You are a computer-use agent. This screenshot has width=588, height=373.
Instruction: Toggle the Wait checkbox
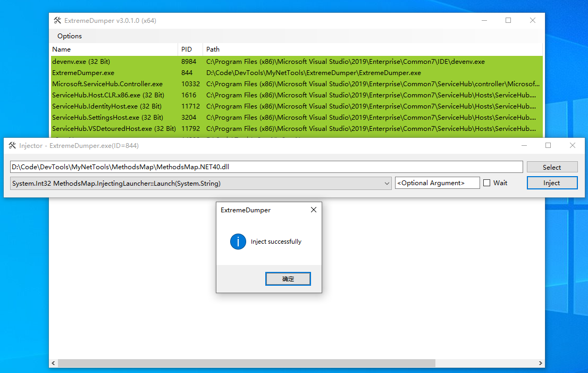point(487,183)
